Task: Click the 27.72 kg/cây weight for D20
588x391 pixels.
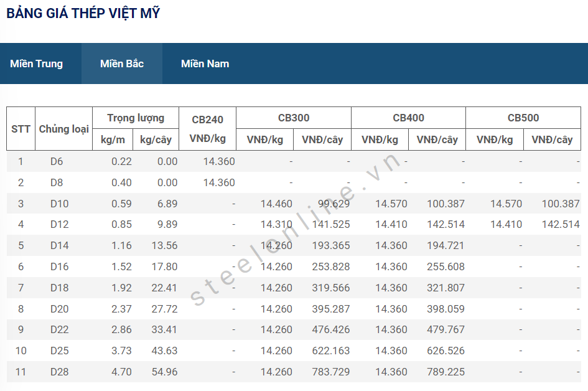Action: pos(165,309)
